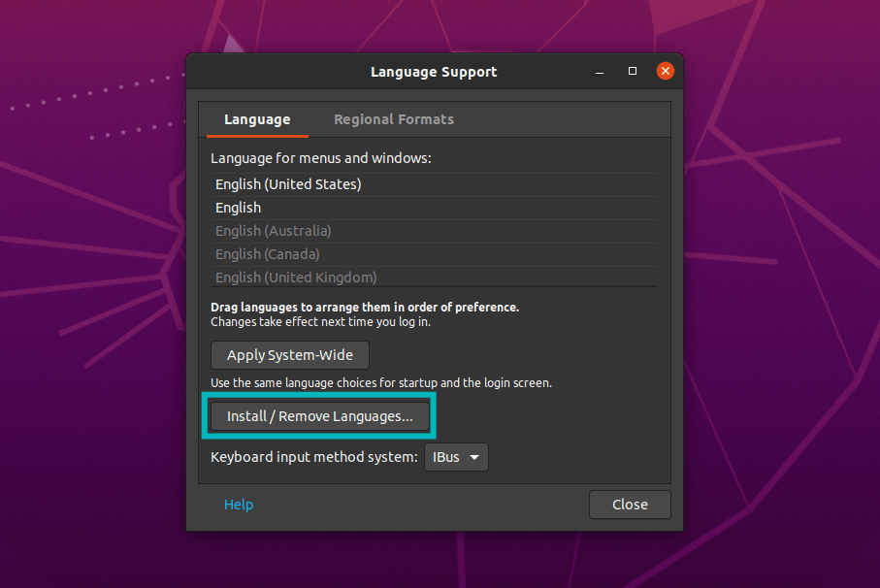Click the 'Language for menus and windows' label
The image size is (880, 588).
320,157
